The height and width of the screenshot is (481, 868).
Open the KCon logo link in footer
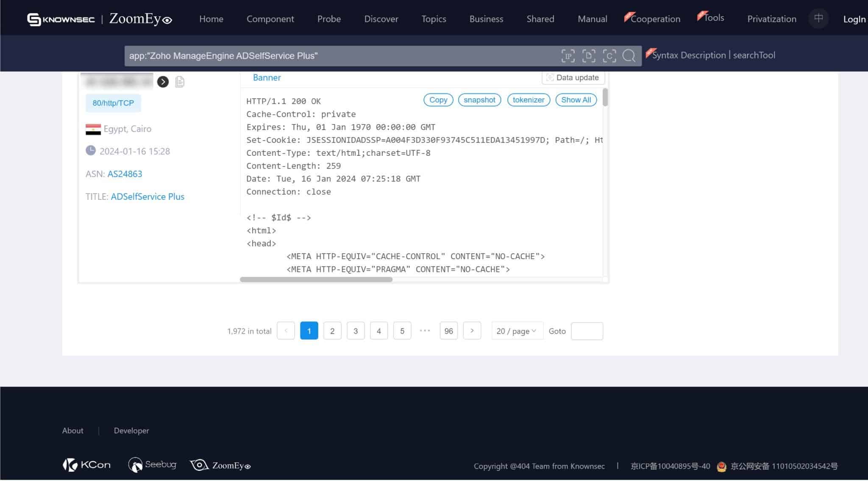(87, 465)
